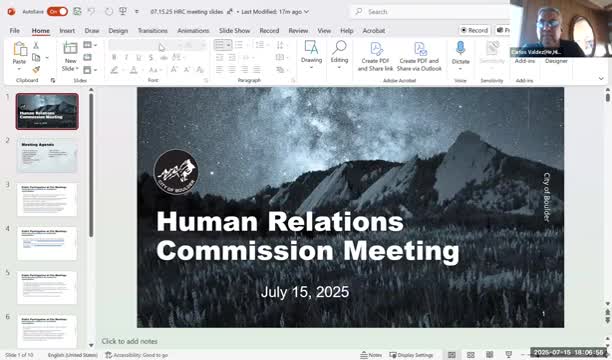
Task: Click the present-from-beginning icon in title bar
Action: click(123, 12)
